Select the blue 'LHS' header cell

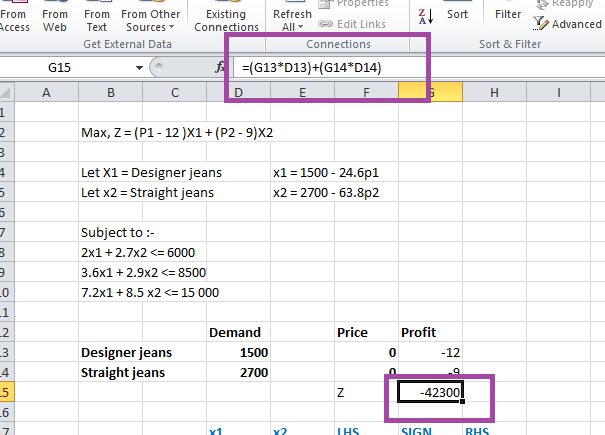coord(367,430)
